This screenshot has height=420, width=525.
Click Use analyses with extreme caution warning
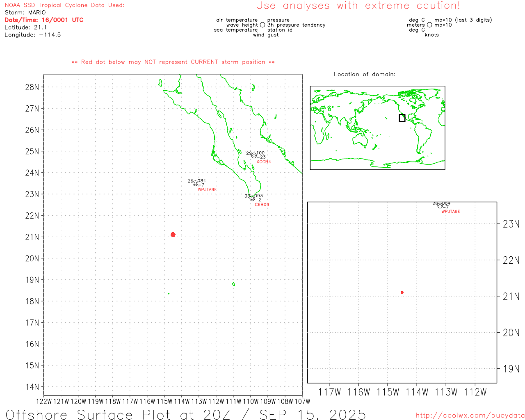point(358,6)
